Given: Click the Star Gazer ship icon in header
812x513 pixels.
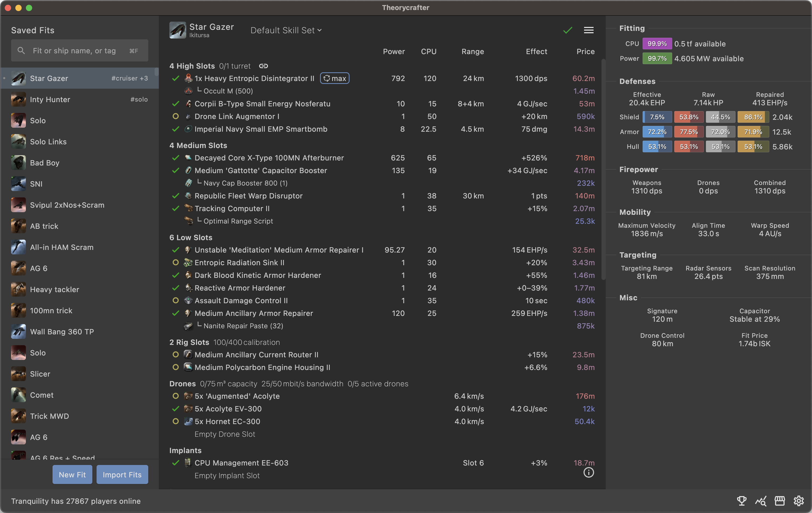Looking at the screenshot, I should tap(178, 30).
